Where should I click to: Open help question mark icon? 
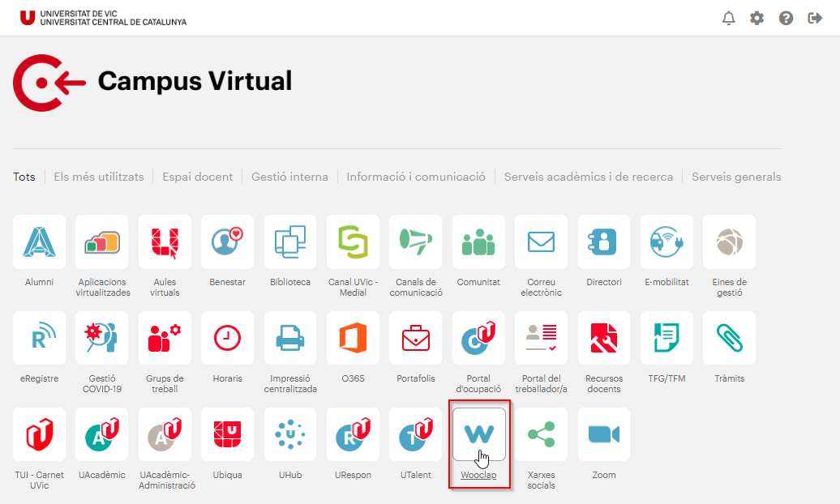click(786, 18)
